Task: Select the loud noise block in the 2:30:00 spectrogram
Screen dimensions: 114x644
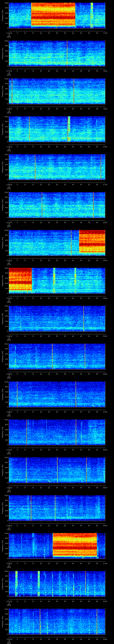Action: pos(75,545)
